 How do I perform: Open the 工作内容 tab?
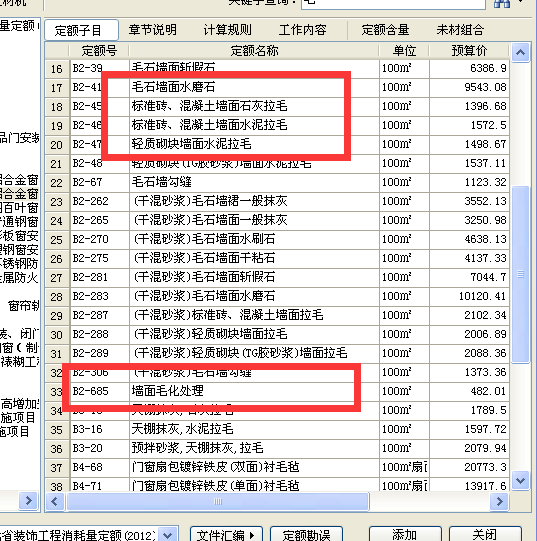[303, 30]
